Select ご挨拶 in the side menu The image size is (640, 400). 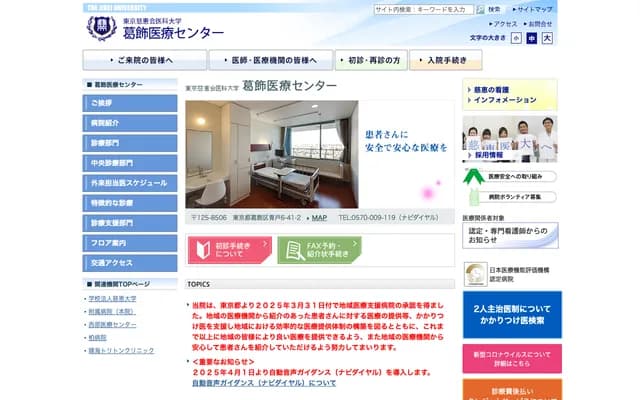point(130,103)
